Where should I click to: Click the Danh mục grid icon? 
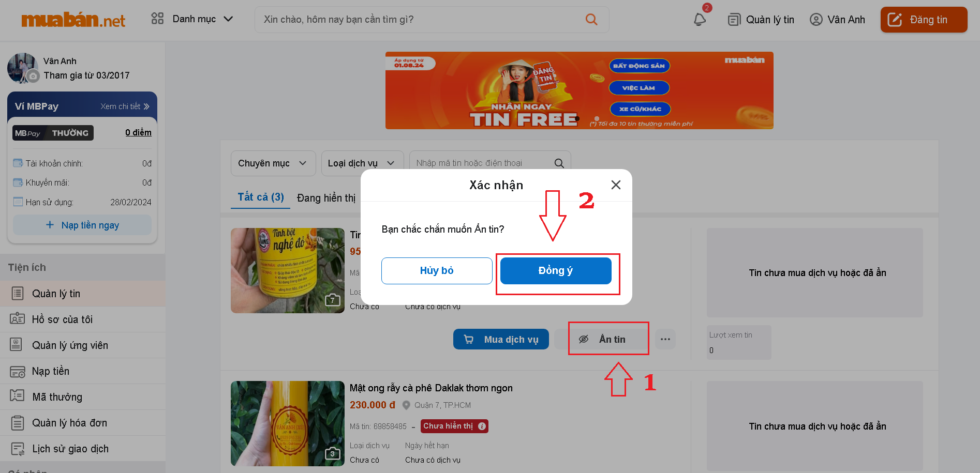click(x=157, y=19)
